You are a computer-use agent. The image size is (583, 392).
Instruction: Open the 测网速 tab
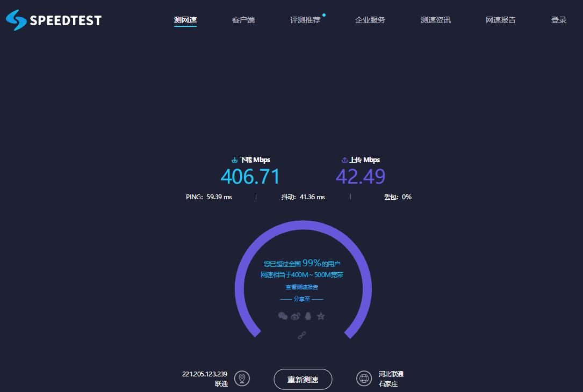[185, 20]
